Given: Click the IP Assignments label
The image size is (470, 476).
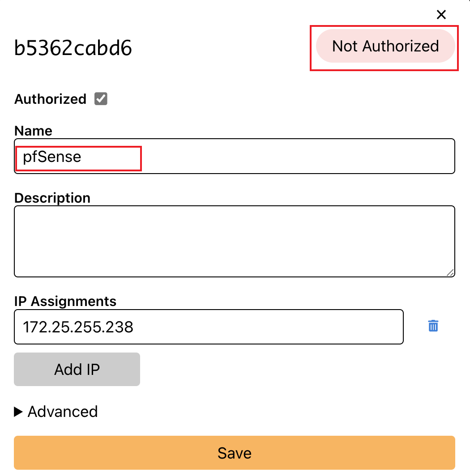Looking at the screenshot, I should (65, 301).
